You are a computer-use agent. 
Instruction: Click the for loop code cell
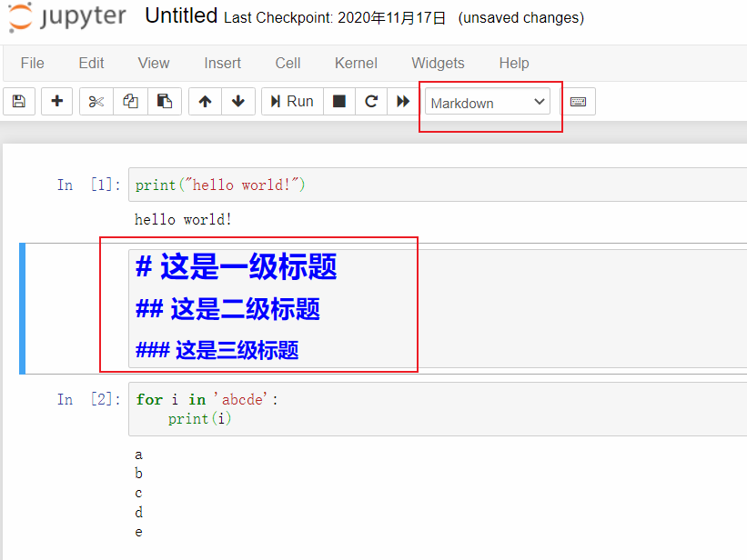438,409
